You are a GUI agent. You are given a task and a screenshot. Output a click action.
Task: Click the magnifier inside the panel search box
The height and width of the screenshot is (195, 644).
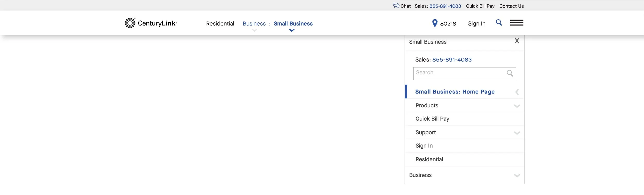coord(510,73)
